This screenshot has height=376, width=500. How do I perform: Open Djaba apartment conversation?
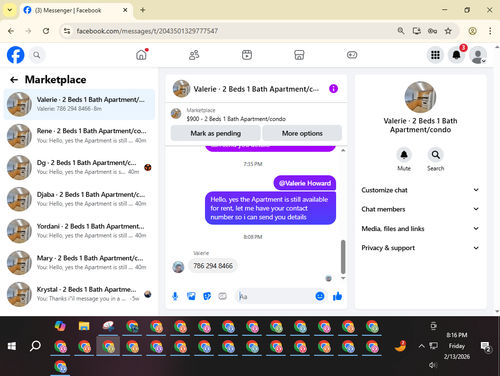click(79, 199)
